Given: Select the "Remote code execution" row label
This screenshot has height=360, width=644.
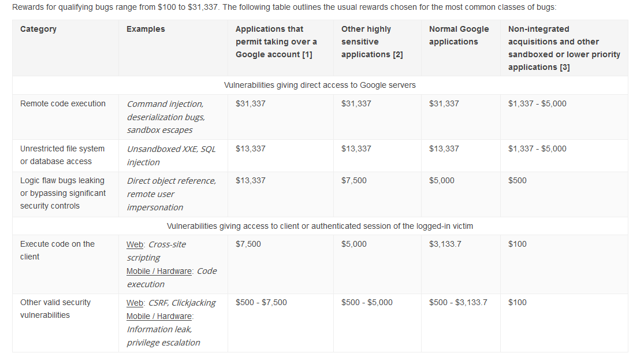Looking at the screenshot, I should click(63, 103).
